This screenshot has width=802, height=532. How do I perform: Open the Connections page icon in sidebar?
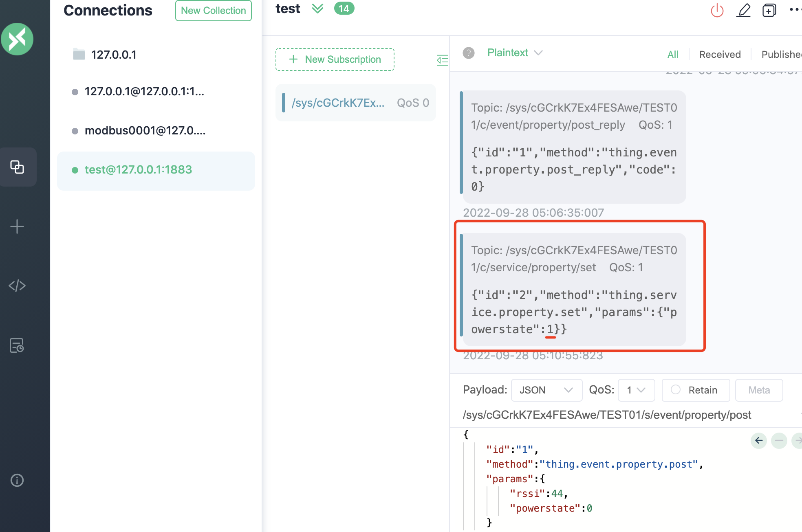(x=17, y=167)
